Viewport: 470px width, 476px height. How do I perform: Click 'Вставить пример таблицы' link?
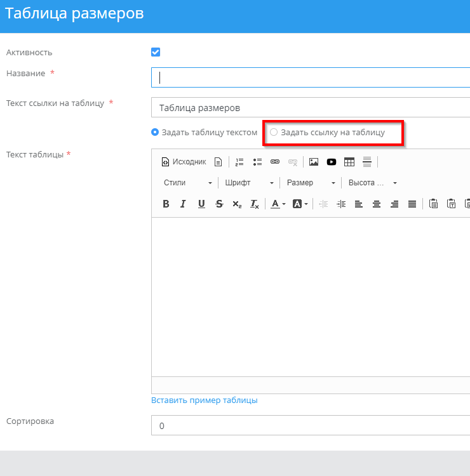[204, 400]
